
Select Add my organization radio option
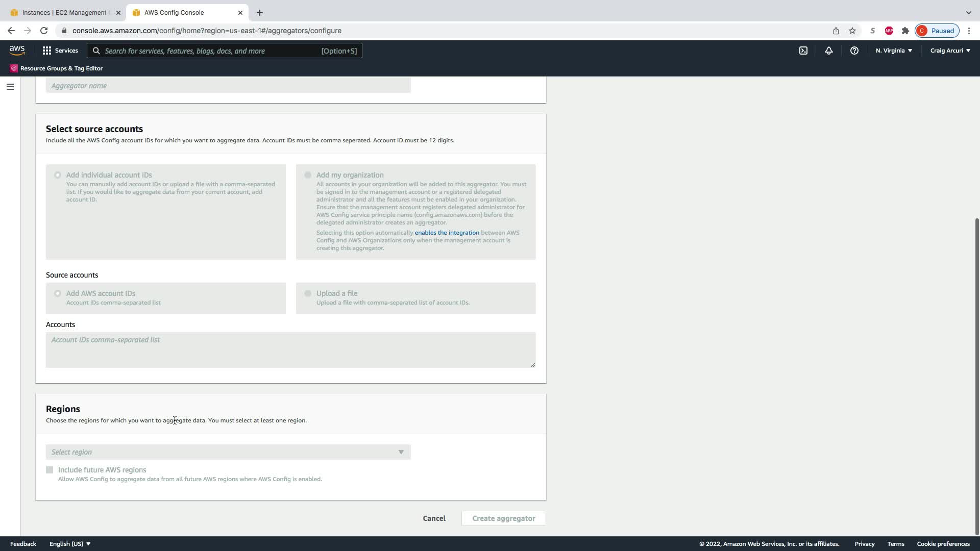click(x=308, y=175)
